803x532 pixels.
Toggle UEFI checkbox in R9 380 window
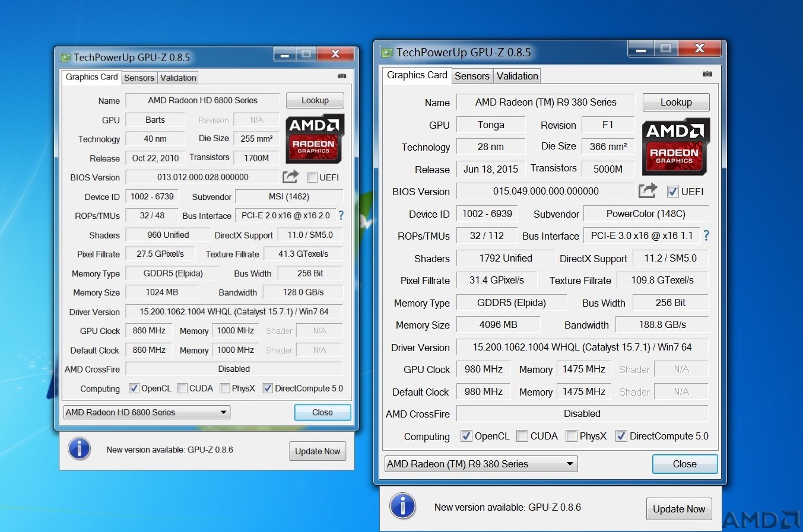tap(672, 192)
